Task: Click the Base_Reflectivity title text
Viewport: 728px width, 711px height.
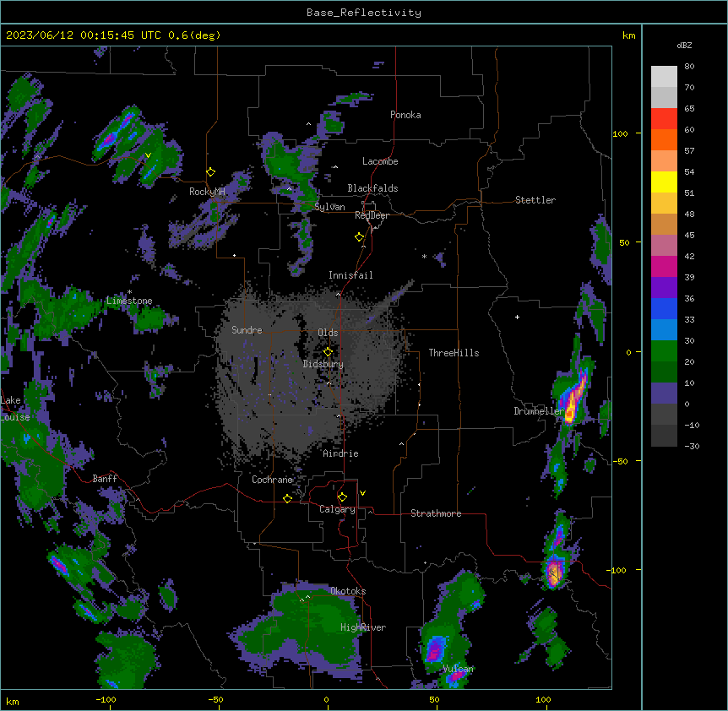Action: pyautogui.click(x=364, y=13)
